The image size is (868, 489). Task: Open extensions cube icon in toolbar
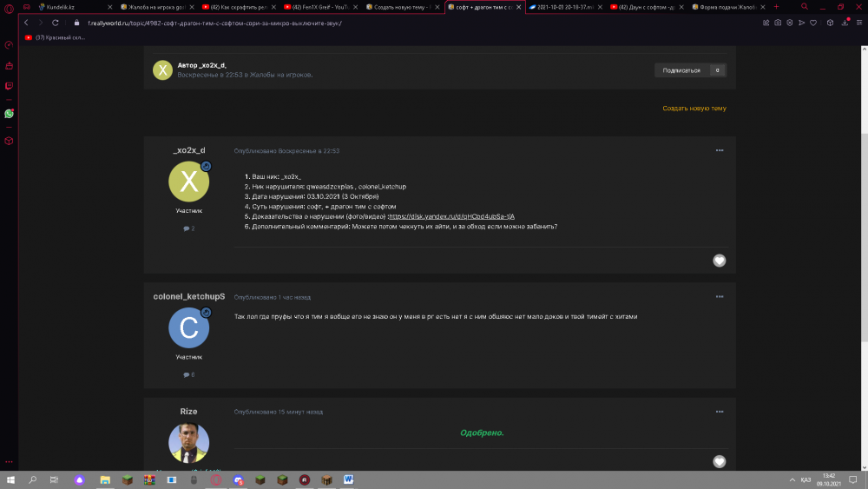point(830,23)
